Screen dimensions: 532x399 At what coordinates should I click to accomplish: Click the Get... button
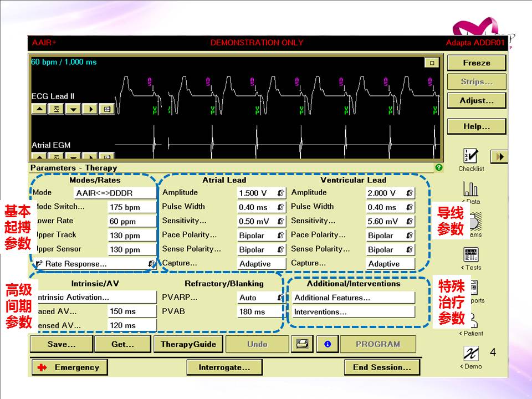pos(123,344)
